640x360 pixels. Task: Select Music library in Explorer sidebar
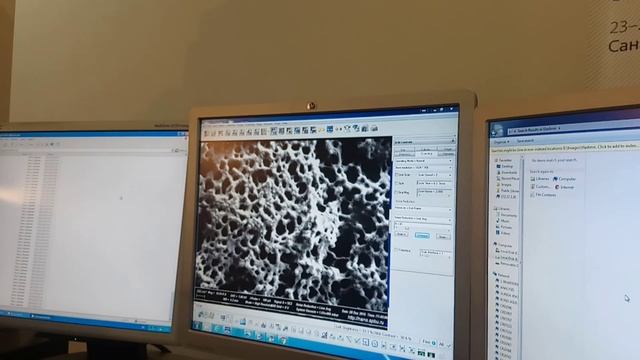click(504, 221)
